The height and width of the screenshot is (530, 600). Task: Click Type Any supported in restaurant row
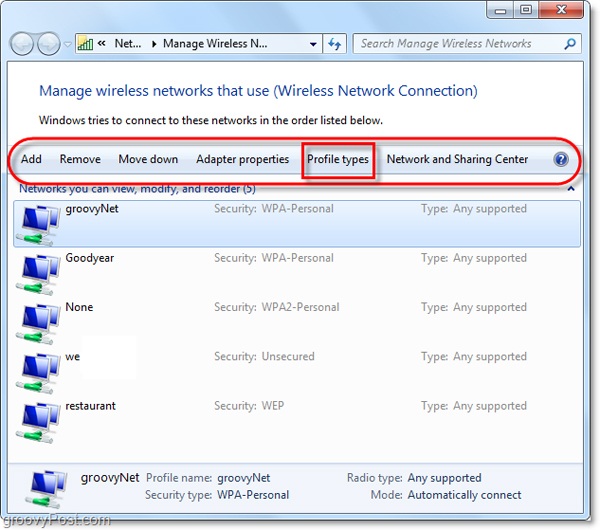coord(474,406)
